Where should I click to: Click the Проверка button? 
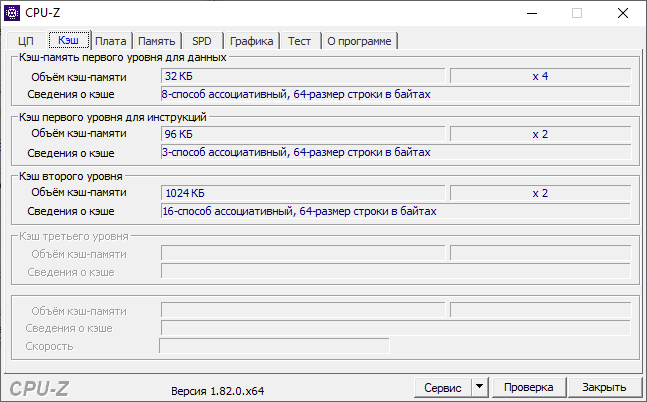[x=529, y=387]
